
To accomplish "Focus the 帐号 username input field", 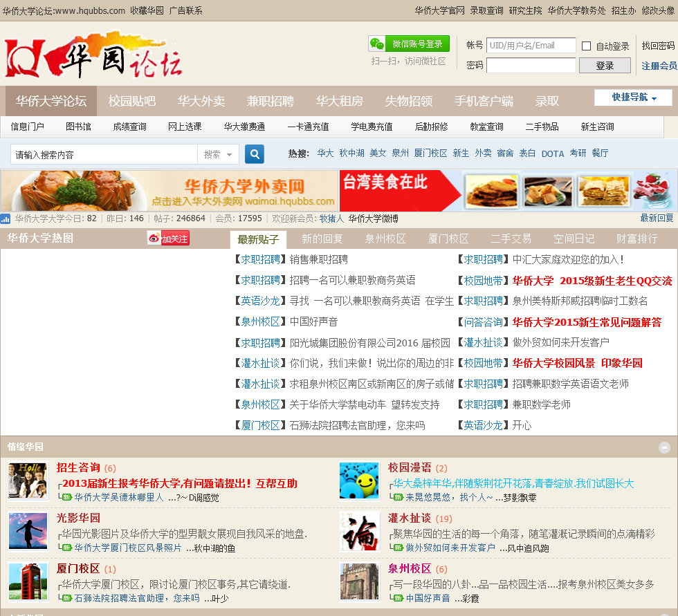I will pyautogui.click(x=531, y=46).
